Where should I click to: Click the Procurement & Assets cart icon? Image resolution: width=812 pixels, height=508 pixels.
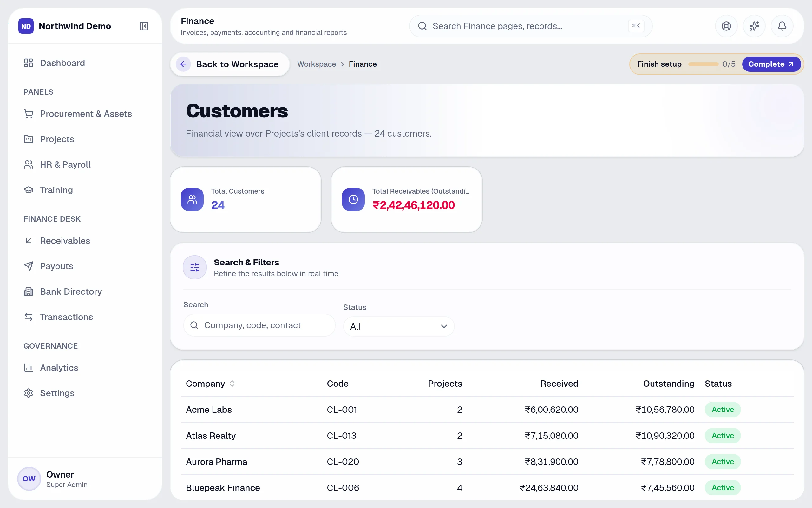pyautogui.click(x=29, y=114)
